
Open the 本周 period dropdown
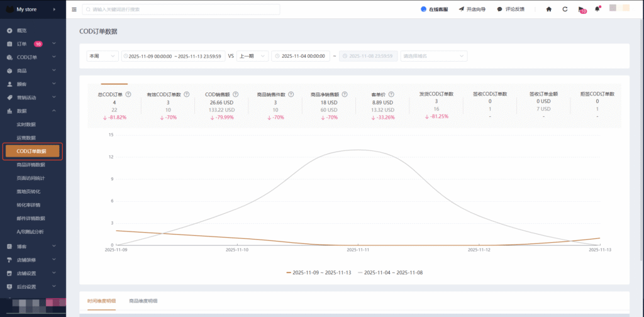103,56
